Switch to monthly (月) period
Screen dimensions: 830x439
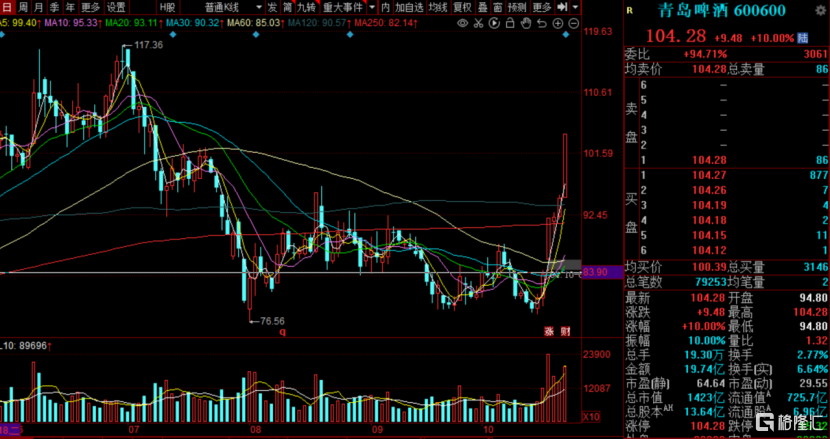coord(39,7)
